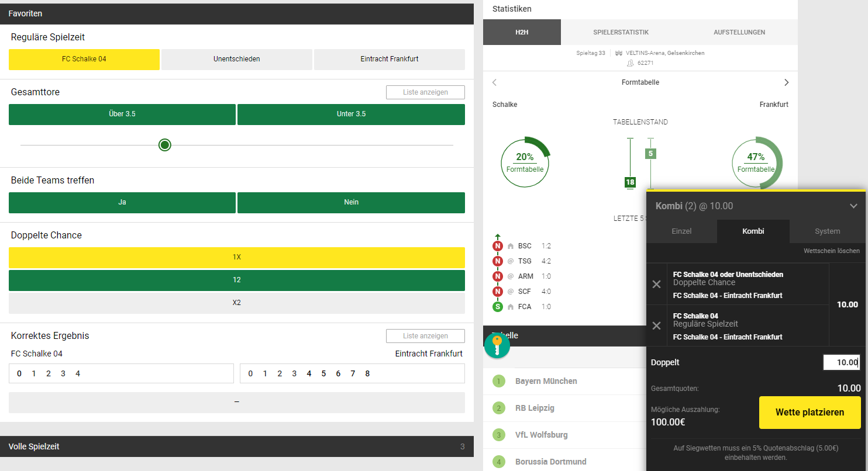This screenshot has height=471, width=868.
Task: Click rank 2 badge beside RB Leipzig
Action: tap(498, 408)
